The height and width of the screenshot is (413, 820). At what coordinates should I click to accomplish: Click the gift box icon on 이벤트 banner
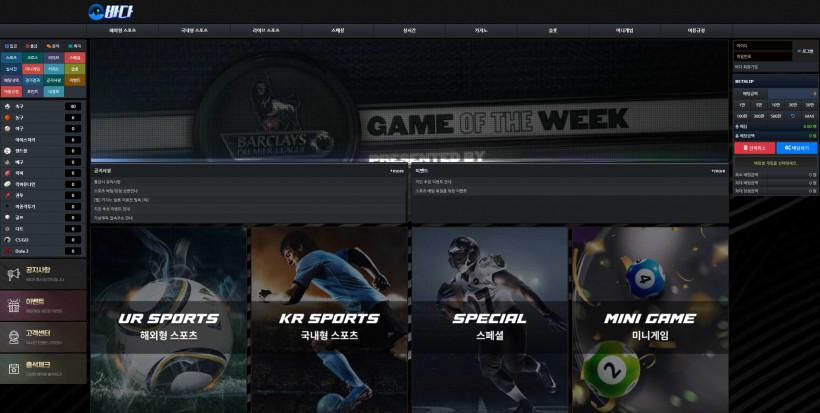click(x=14, y=306)
